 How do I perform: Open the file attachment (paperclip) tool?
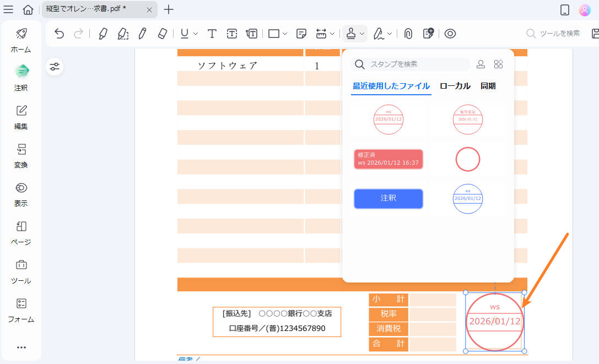tap(407, 34)
